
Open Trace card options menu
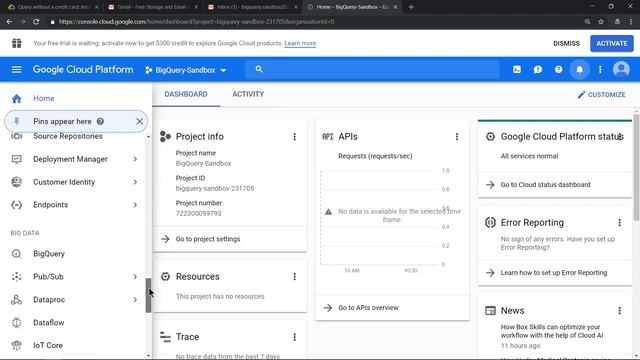294,337
